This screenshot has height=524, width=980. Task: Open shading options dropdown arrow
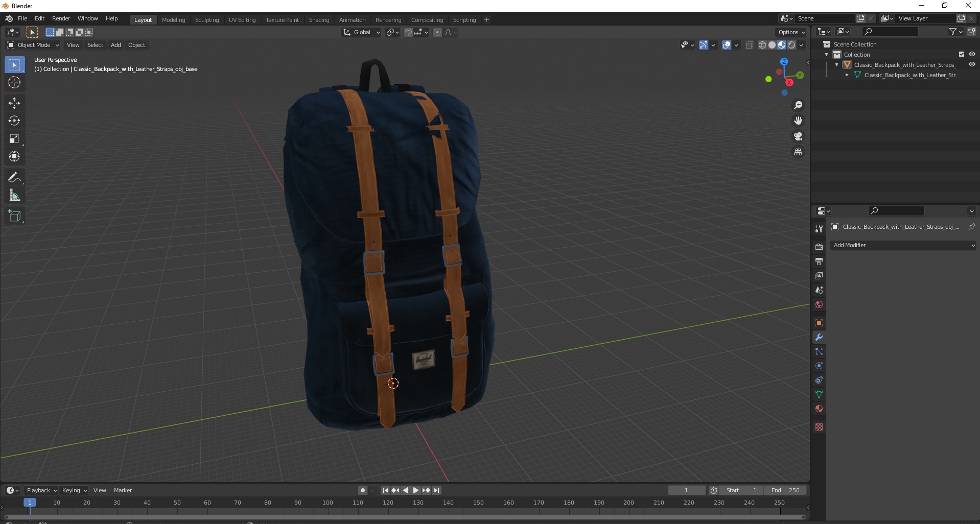(x=801, y=45)
